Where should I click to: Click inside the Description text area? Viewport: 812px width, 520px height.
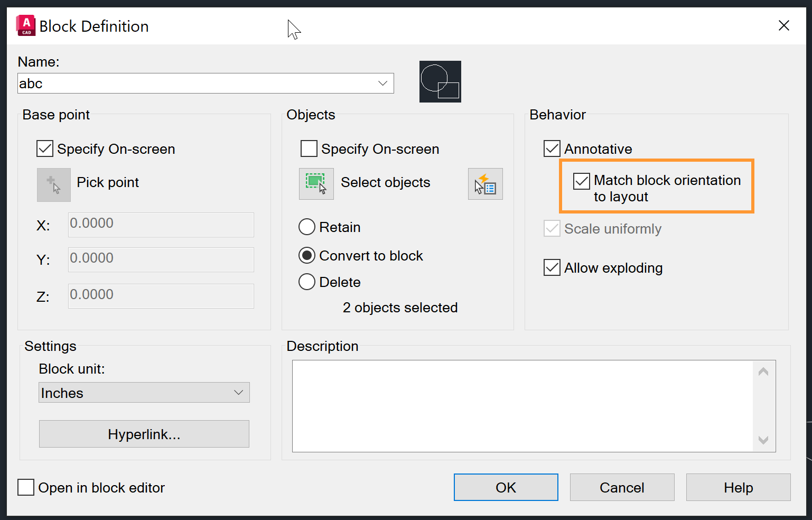point(523,404)
